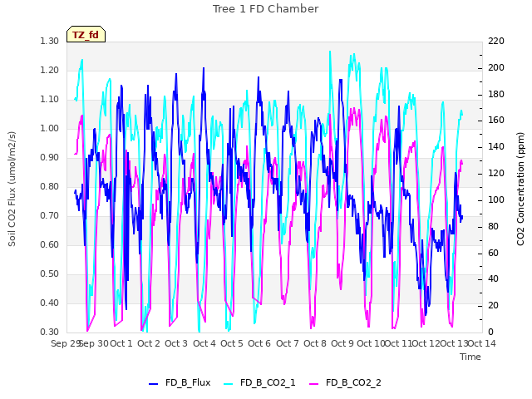The width and height of the screenshot is (532, 399).
Task: Click the Oct 4 date tick label
Action: 204,343
